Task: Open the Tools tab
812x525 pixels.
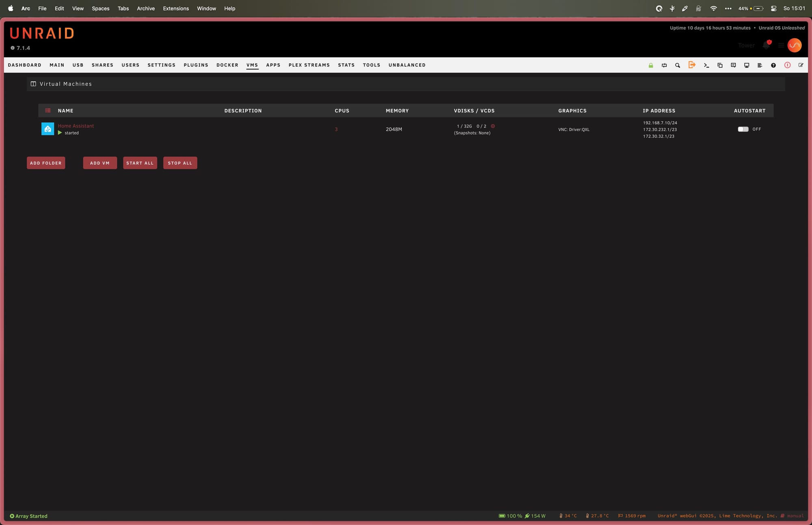Action: [371, 65]
